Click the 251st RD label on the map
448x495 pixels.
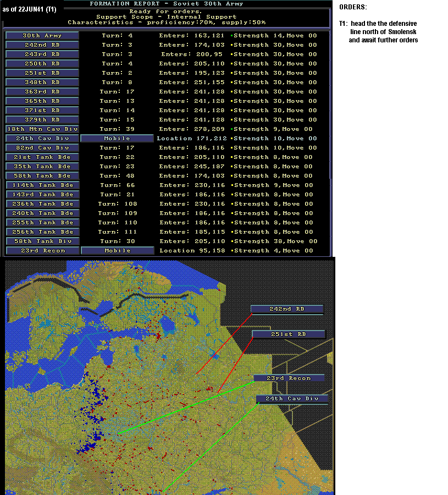coord(289,334)
